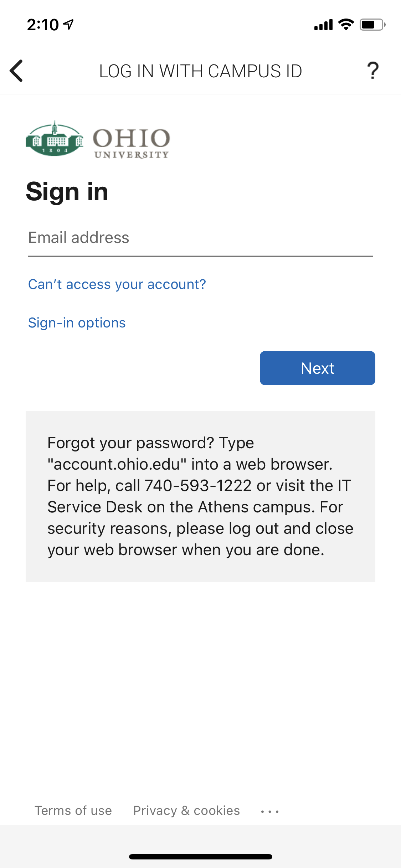The image size is (401, 868).
Task: Open Terms of use link
Action: click(x=73, y=811)
